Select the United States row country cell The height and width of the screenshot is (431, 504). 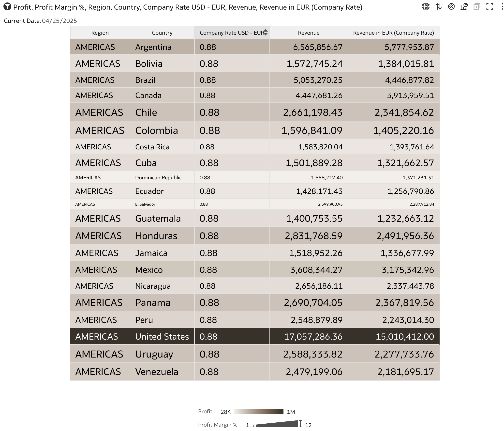coord(162,336)
